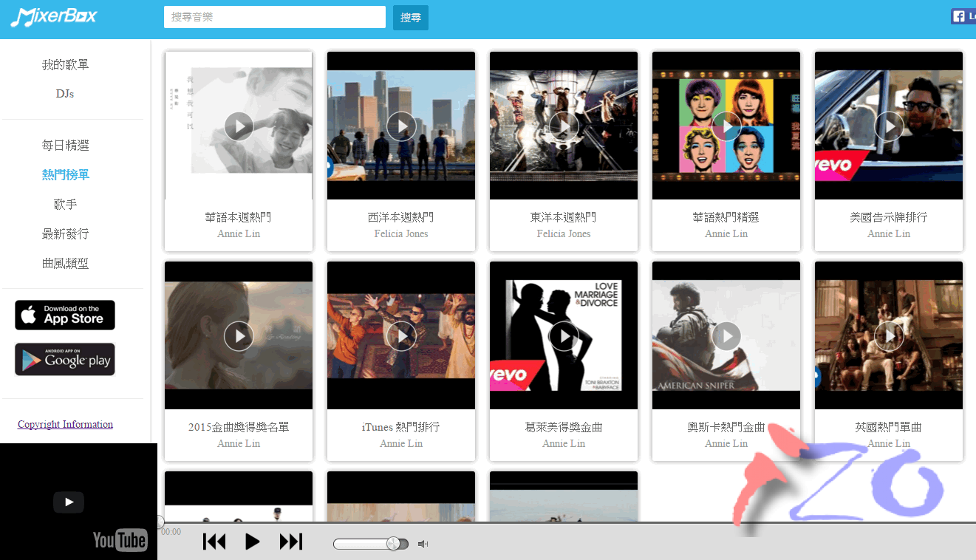The height and width of the screenshot is (560, 976).
Task: Click the MixerBox logo
Action: 53,16
